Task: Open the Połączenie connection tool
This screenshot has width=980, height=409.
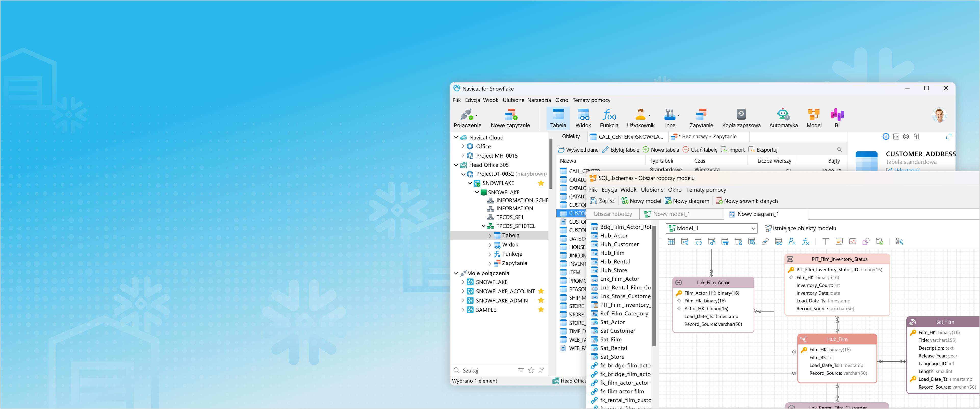Action: 467,118
